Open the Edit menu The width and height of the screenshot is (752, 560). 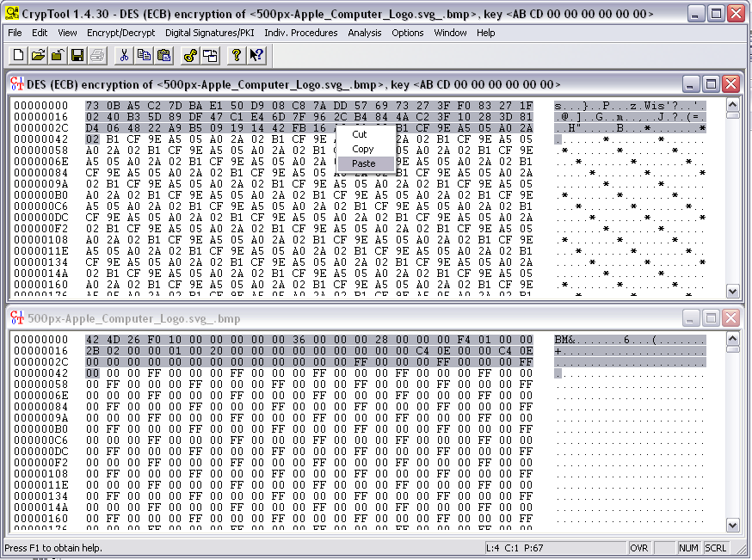[40, 33]
